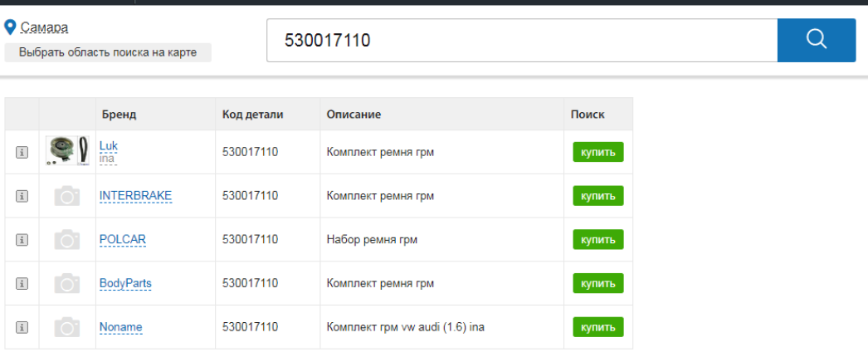Open the INTERBRAKE brand link
Image resolution: width=868 pixels, height=357 pixels.
(x=135, y=195)
